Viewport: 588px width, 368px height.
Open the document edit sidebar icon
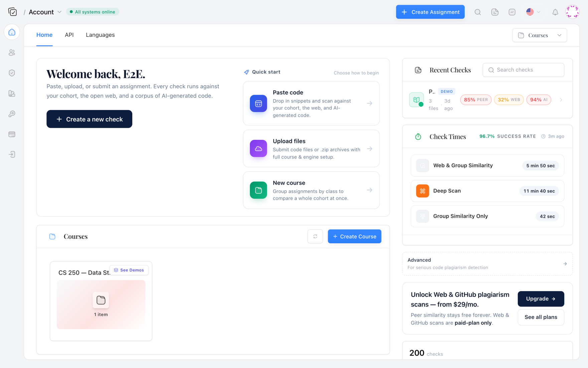pos(12,93)
